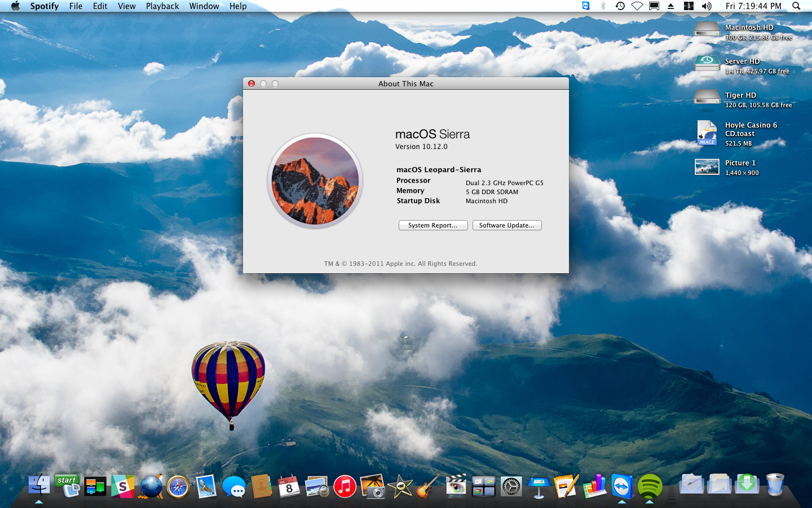Viewport: 812px width, 508px height.
Task: Select Hoyle Casino 6 CD.toast file
Action: 707,133
